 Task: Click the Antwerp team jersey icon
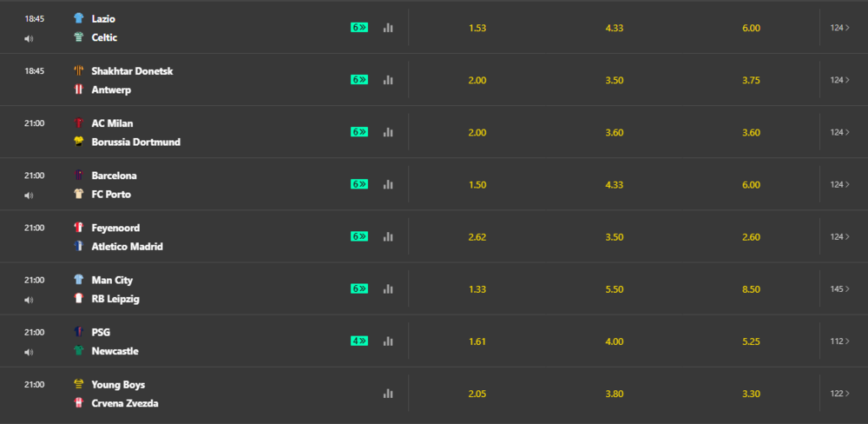pos(79,90)
